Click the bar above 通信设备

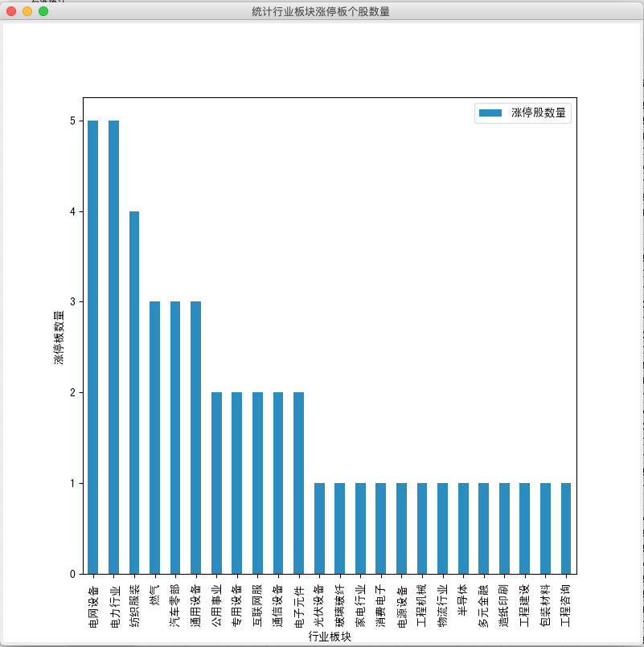(278, 483)
